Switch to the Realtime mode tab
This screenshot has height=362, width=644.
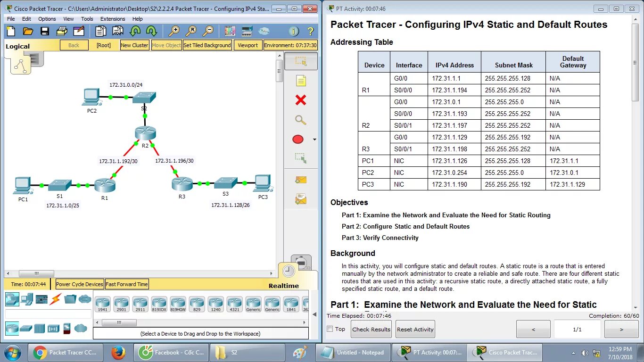[x=284, y=286]
